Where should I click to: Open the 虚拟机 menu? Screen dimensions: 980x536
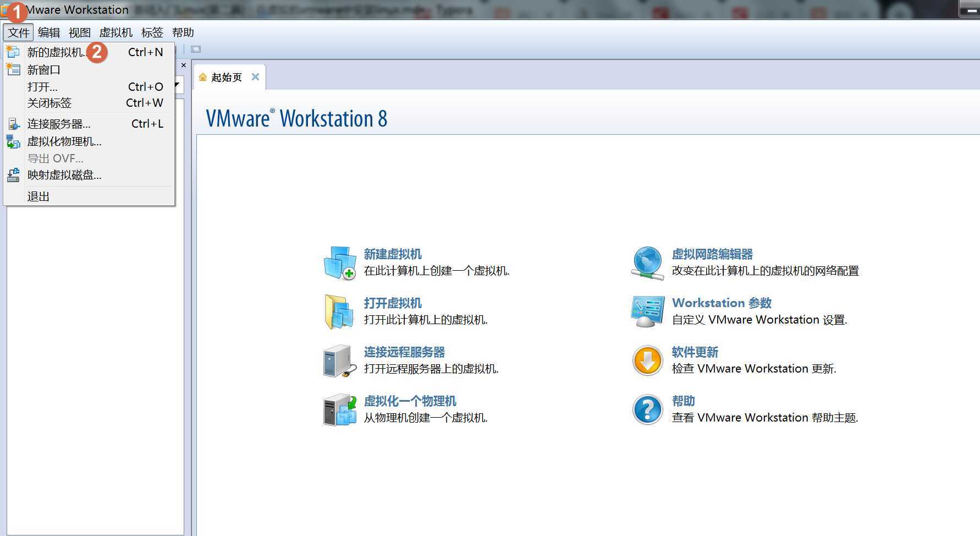pyautogui.click(x=116, y=32)
